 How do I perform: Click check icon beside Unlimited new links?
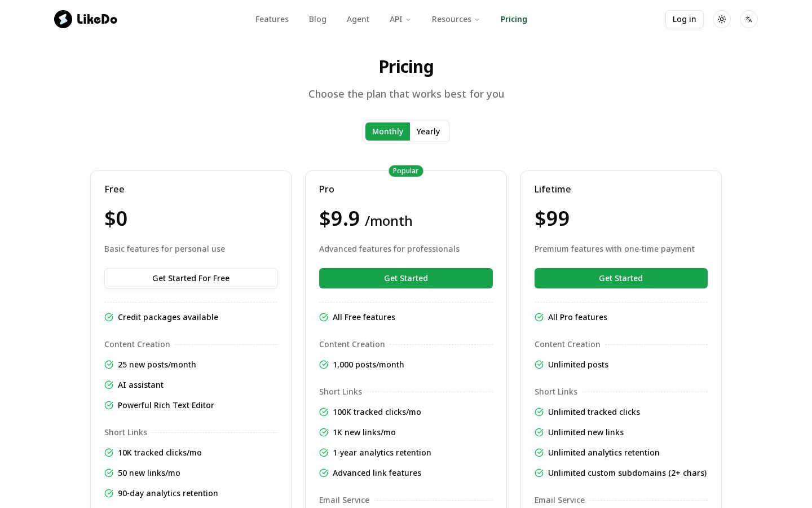click(x=539, y=432)
